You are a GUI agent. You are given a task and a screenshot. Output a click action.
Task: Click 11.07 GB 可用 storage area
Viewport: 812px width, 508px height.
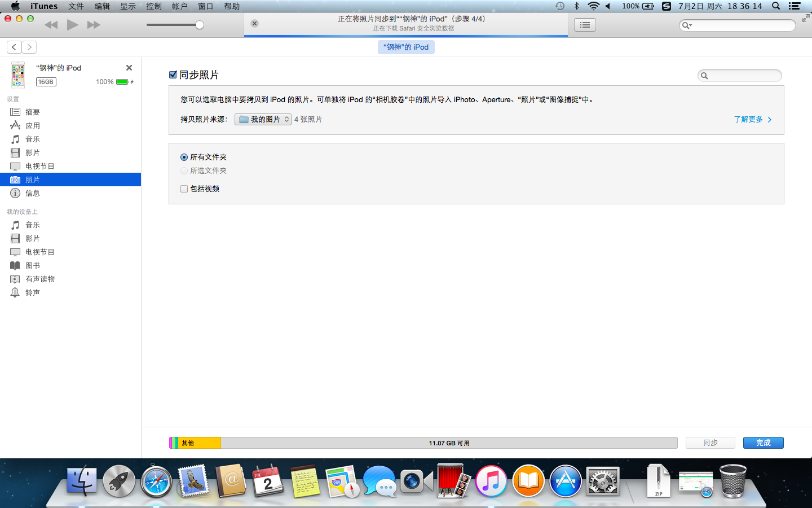449,443
